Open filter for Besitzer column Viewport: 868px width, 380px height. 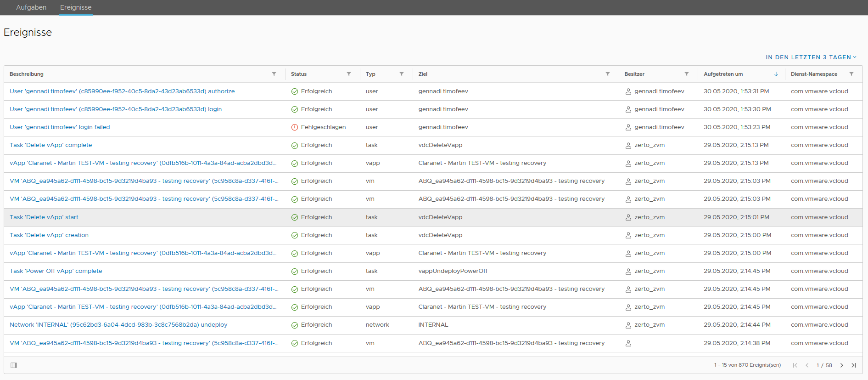tap(687, 74)
